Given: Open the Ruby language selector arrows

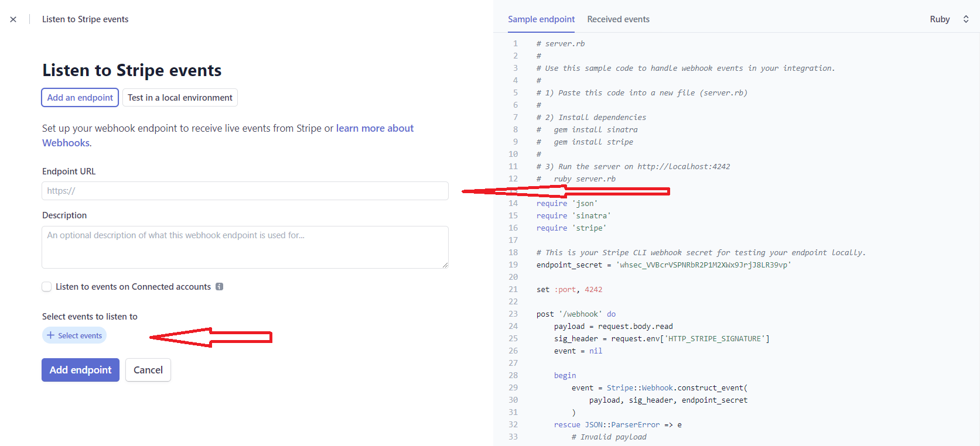Looking at the screenshot, I should [x=966, y=19].
